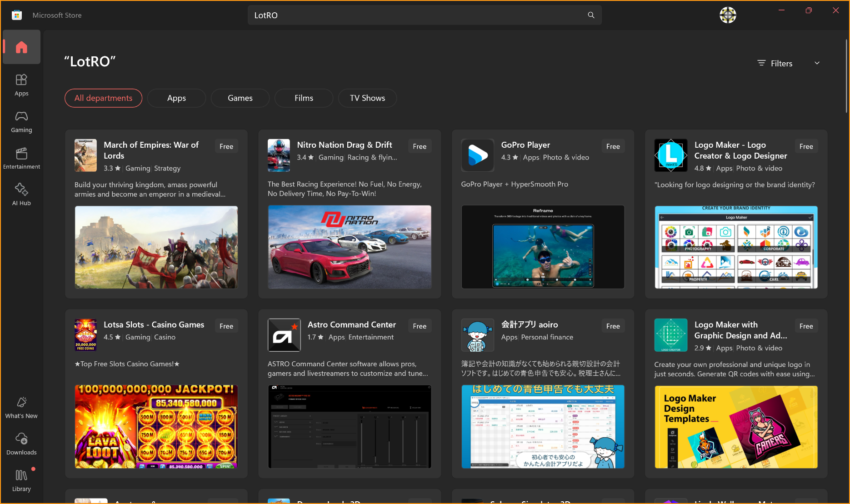This screenshot has width=850, height=504.
Task: Open Logo Maker brand identity screenshot
Action: 736,247
